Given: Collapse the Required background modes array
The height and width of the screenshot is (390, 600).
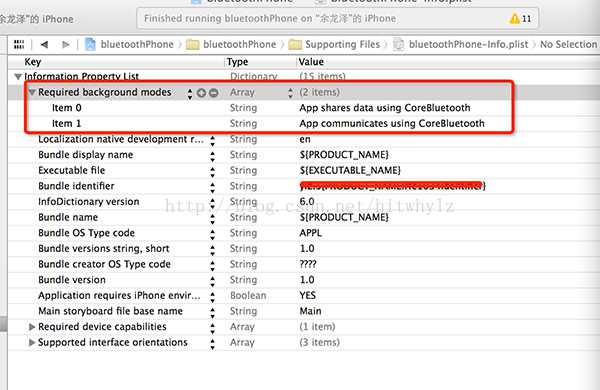Looking at the screenshot, I should (x=32, y=92).
